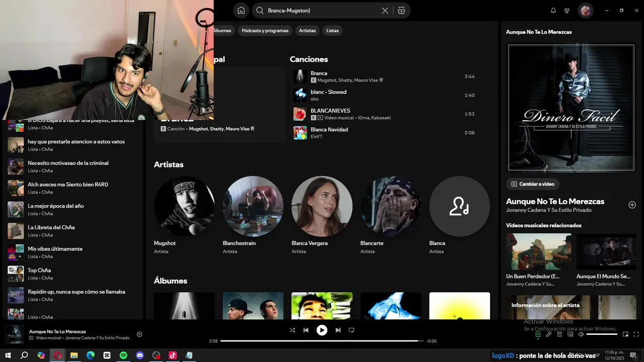Open playlist 'Alch aveces me Siento bien R4R0'
644x362 pixels.
click(x=73, y=188)
